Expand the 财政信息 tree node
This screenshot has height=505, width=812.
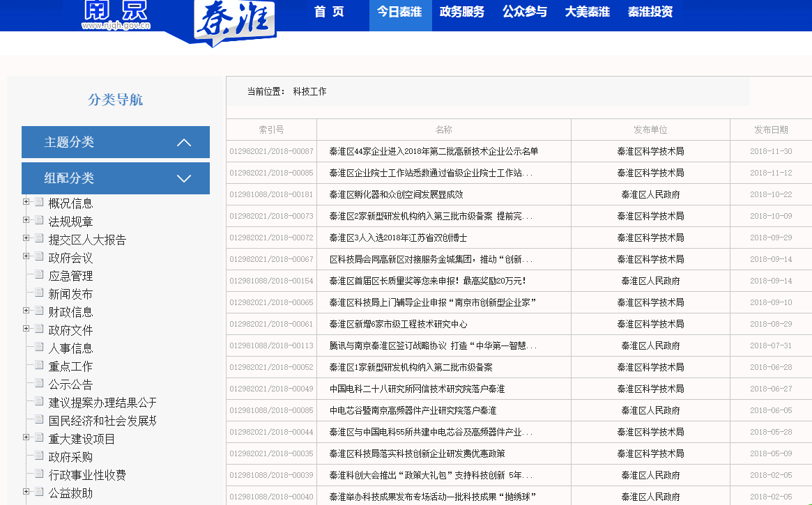26,311
